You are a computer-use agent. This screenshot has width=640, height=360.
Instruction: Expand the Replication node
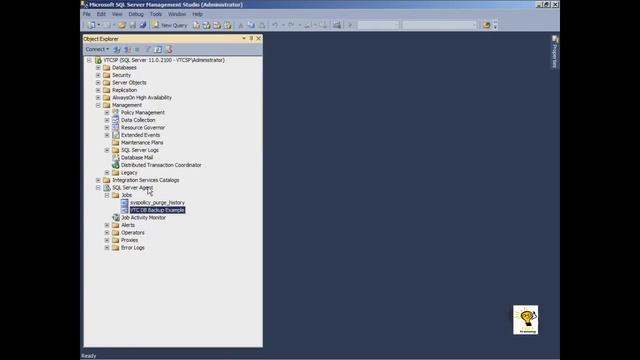(x=98, y=90)
